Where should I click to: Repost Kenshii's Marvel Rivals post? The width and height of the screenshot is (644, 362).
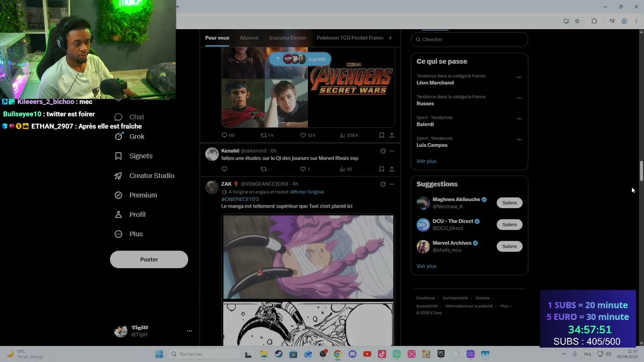[x=264, y=169]
